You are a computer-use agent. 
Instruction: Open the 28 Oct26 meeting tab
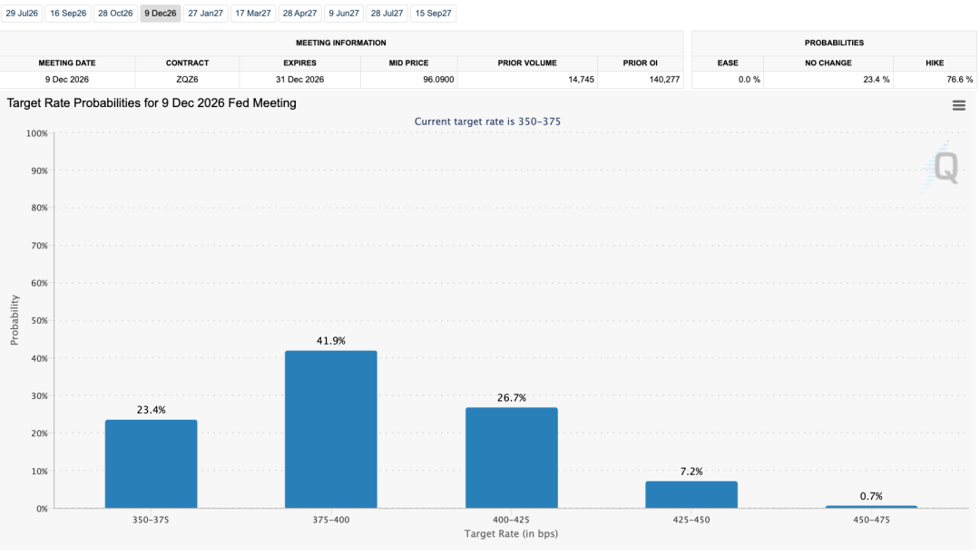click(x=115, y=13)
